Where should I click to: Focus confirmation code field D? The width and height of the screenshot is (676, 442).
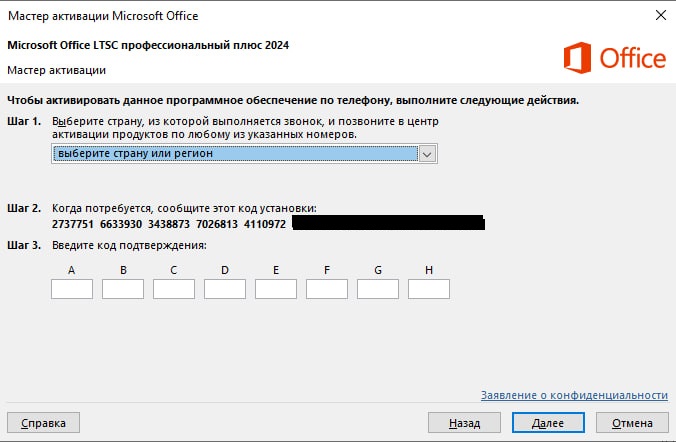pos(225,289)
